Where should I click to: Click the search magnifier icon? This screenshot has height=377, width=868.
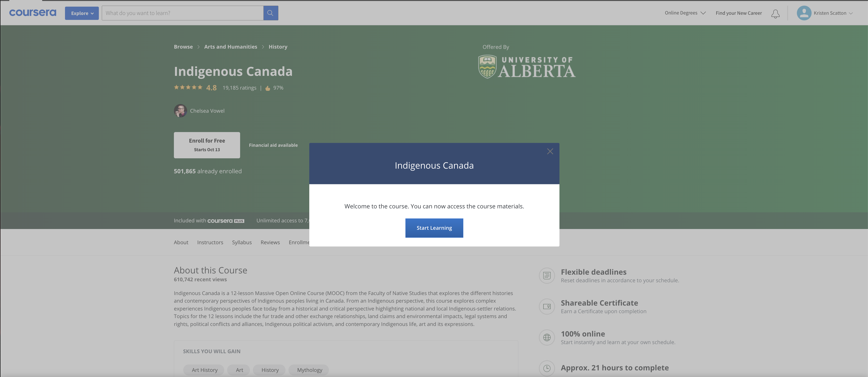click(x=270, y=13)
